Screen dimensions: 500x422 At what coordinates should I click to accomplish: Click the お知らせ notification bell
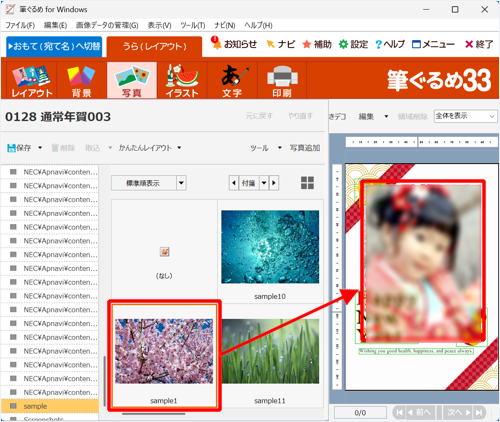[234, 44]
